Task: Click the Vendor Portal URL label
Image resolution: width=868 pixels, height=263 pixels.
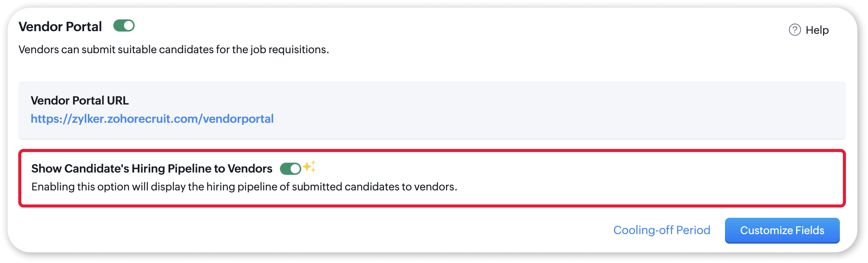Action: 79,100
